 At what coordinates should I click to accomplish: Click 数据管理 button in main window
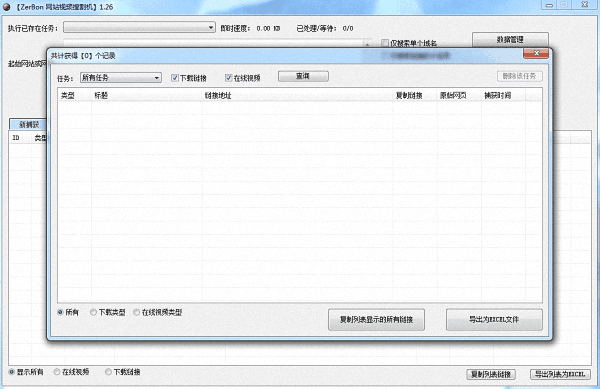click(x=510, y=39)
